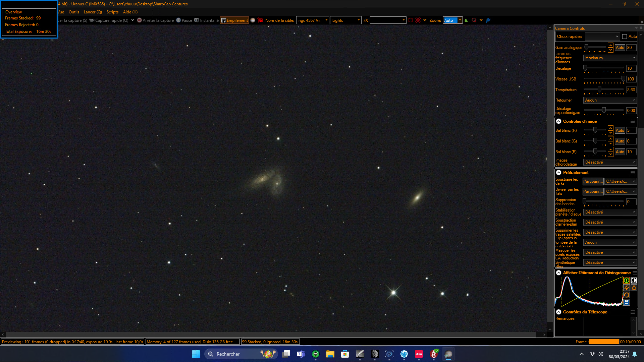Click the red magnifier focus icon
This screenshot has width=644, height=362.
tap(474, 20)
